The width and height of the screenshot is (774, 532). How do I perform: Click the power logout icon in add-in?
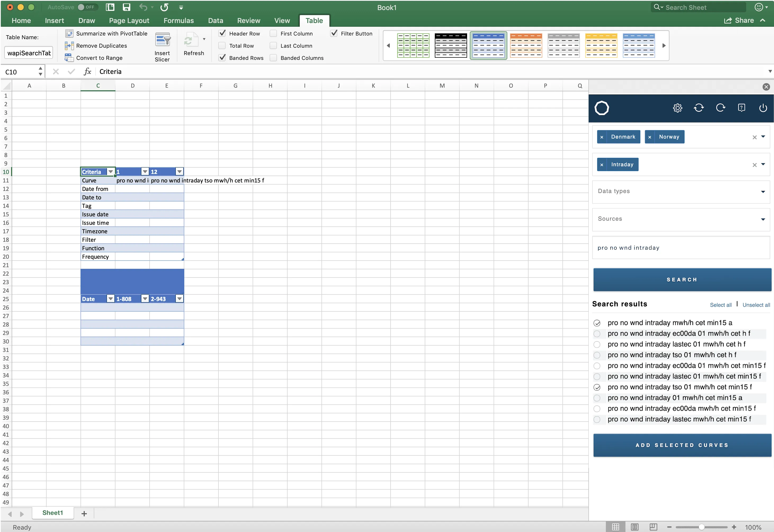click(763, 108)
